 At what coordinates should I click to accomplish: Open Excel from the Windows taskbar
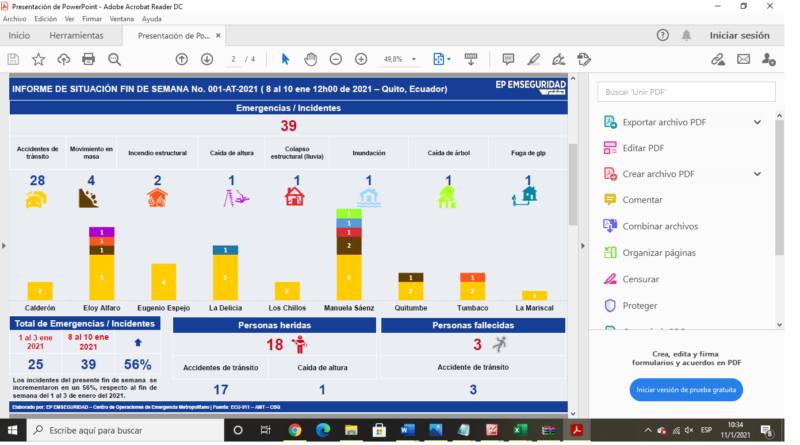point(521,430)
